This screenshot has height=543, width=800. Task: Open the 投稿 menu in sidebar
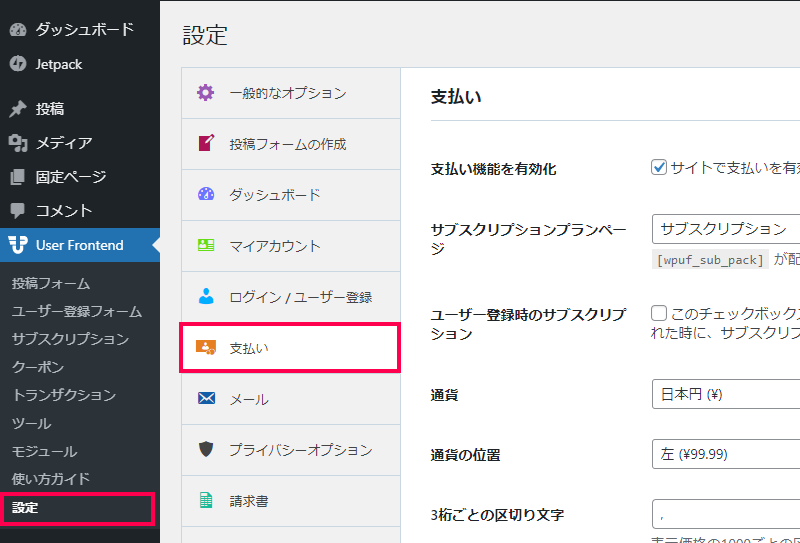click(80, 109)
